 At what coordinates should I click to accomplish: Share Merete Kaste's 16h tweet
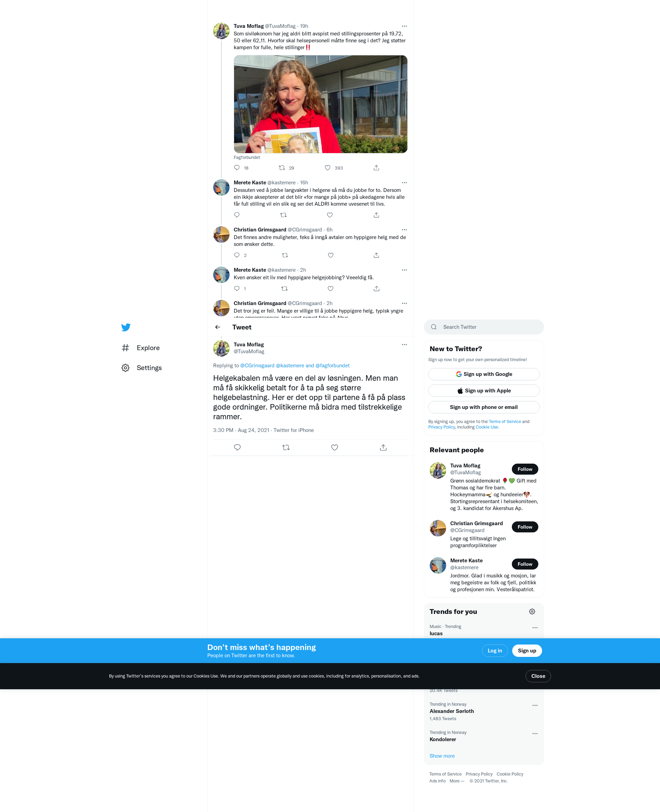click(x=376, y=215)
